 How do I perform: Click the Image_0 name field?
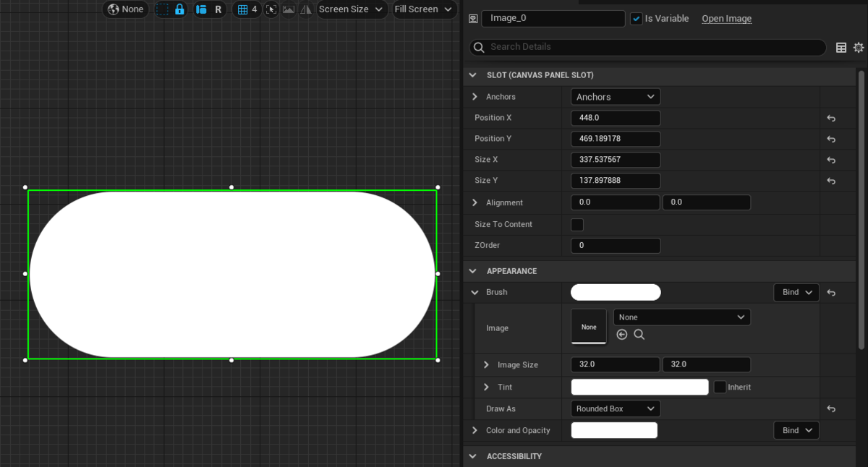(x=553, y=19)
